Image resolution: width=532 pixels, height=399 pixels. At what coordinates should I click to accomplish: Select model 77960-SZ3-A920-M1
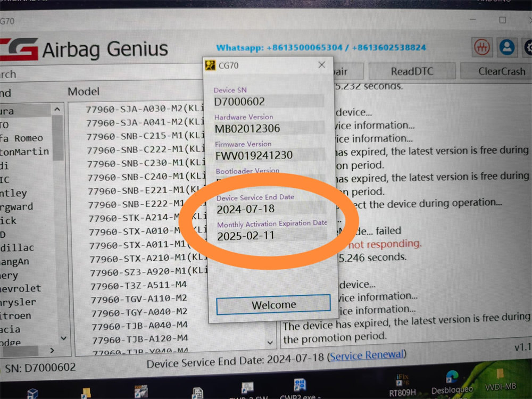pyautogui.click(x=148, y=272)
